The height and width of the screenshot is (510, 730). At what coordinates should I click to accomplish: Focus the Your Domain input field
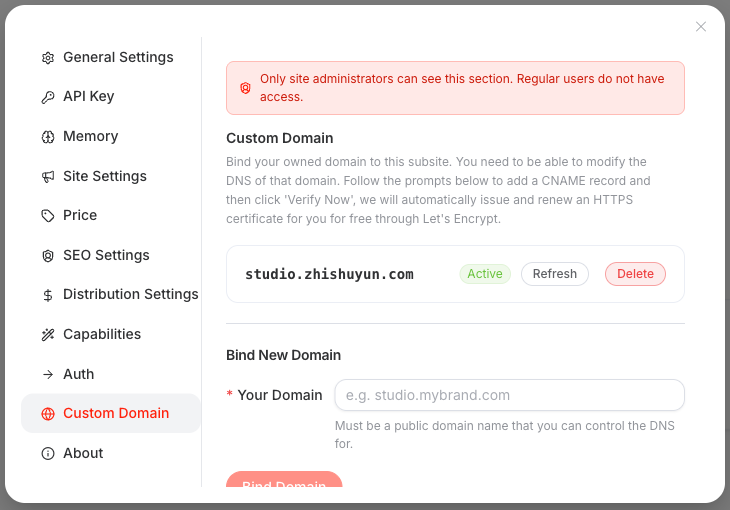coord(509,395)
